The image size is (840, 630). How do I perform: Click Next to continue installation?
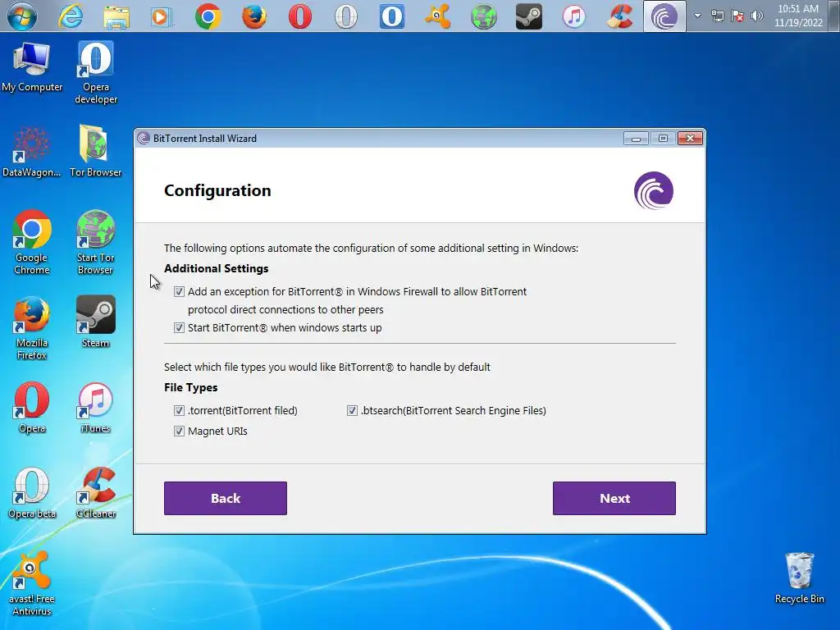coord(614,498)
